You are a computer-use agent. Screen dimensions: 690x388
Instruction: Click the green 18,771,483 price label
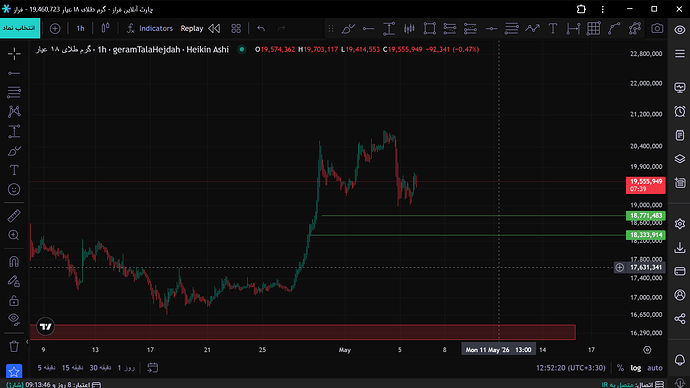[x=646, y=216]
